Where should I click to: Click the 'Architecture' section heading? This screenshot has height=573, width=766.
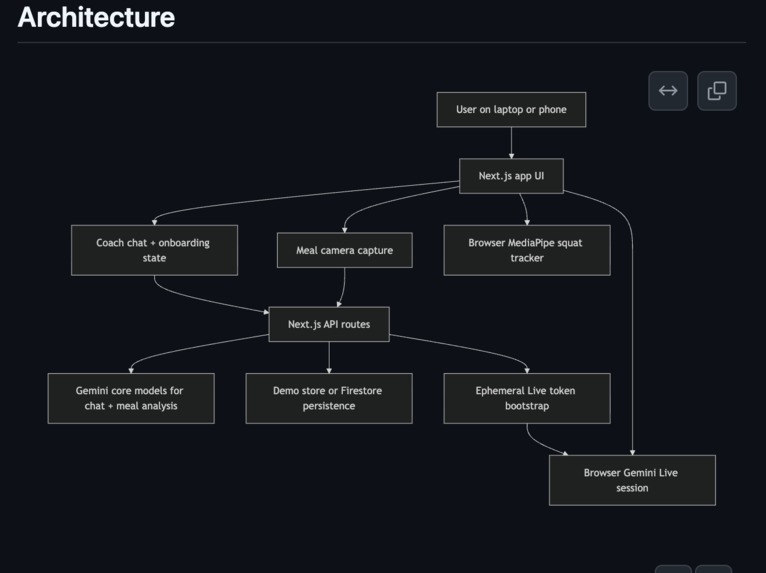pos(96,17)
